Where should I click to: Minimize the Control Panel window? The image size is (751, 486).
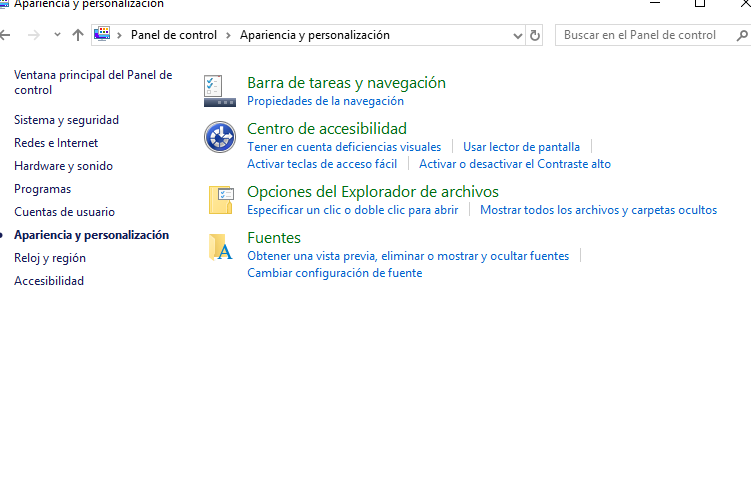655,3
